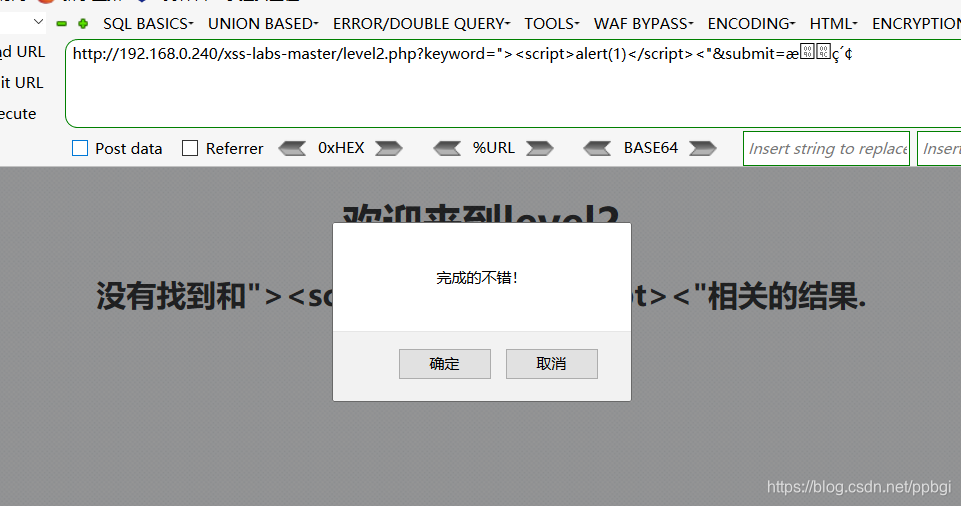
Task: Open the SQL BASICS menu
Action: [x=148, y=24]
